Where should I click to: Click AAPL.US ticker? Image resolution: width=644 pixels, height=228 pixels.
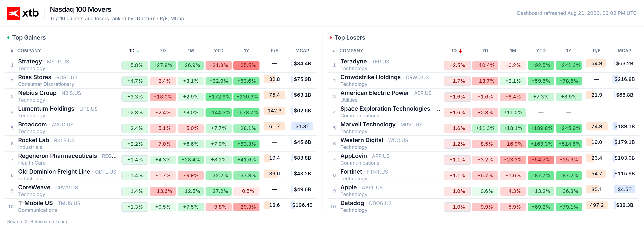click(372, 188)
